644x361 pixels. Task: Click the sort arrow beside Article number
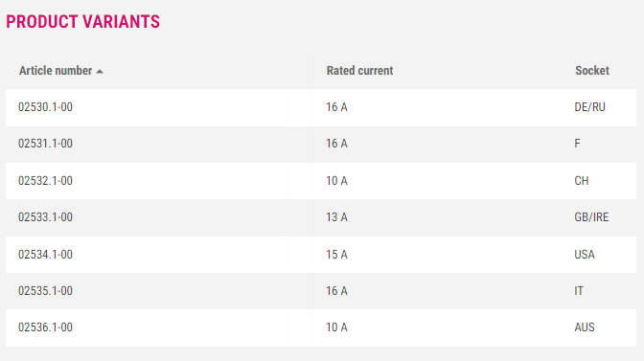pos(100,72)
